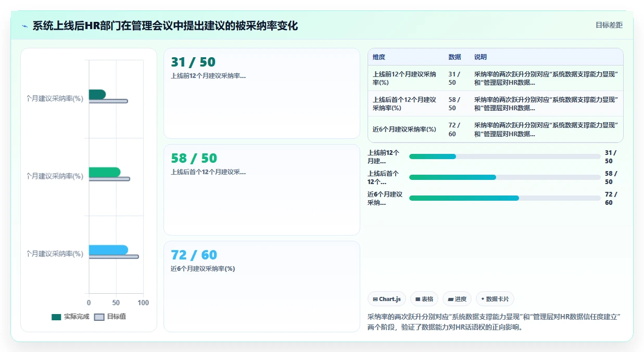
Task: Click the summary paragraph below the tags
Action: (x=495, y=322)
